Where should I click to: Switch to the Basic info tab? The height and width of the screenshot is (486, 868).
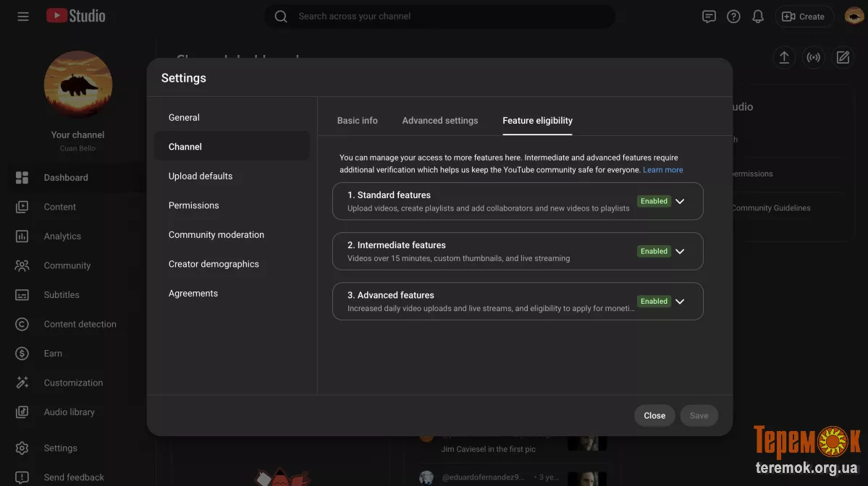pos(357,121)
